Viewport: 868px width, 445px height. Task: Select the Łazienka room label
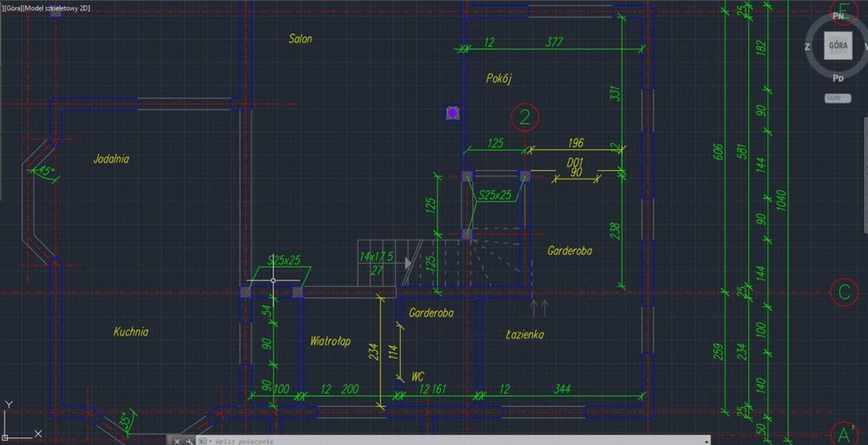525,334
